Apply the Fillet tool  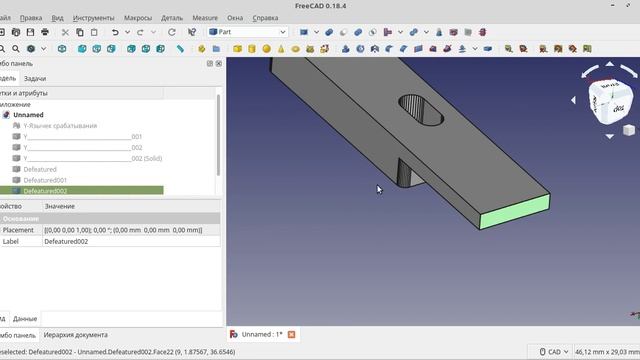[x=389, y=49]
